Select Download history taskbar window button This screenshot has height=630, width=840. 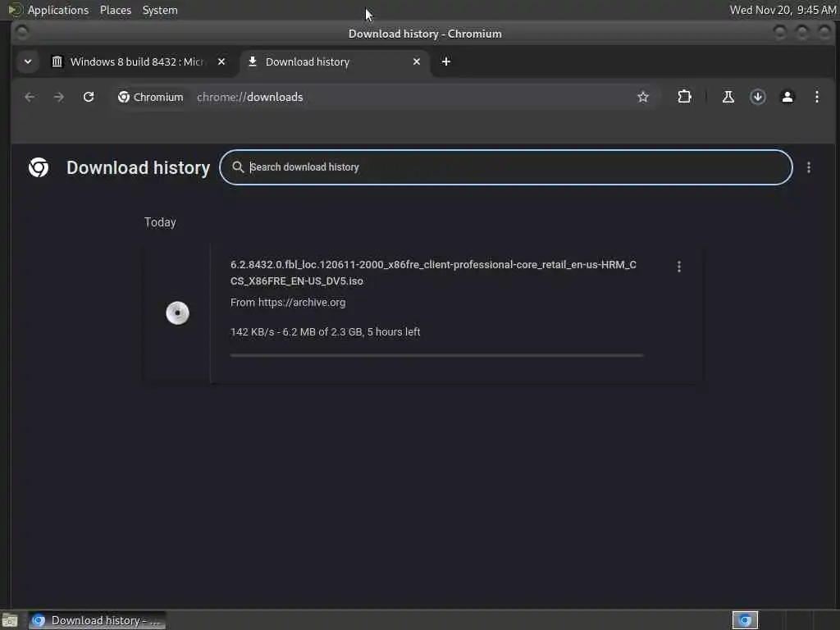coord(97,620)
